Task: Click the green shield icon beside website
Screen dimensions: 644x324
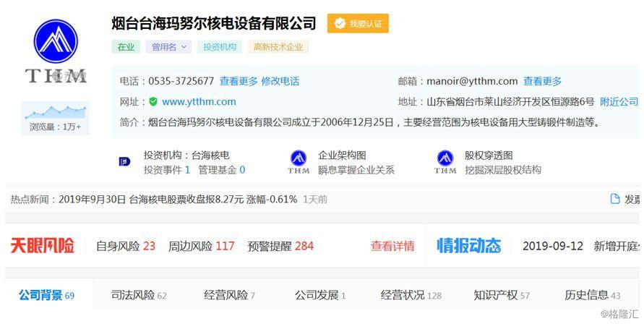Action: tap(153, 101)
